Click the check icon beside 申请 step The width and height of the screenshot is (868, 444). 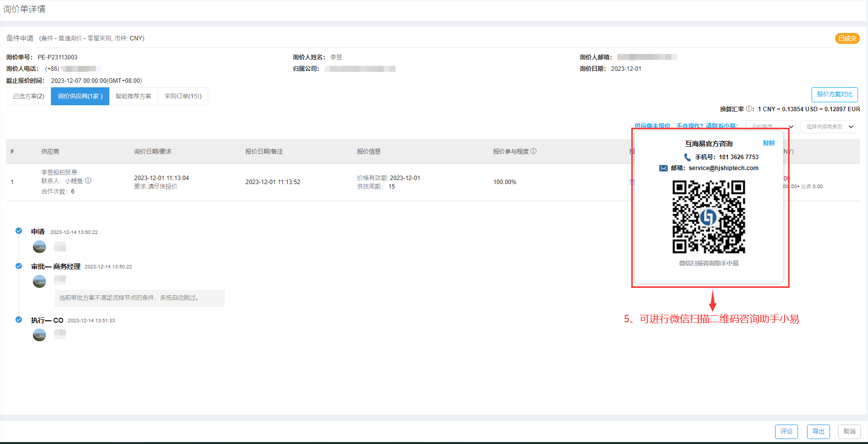point(18,231)
